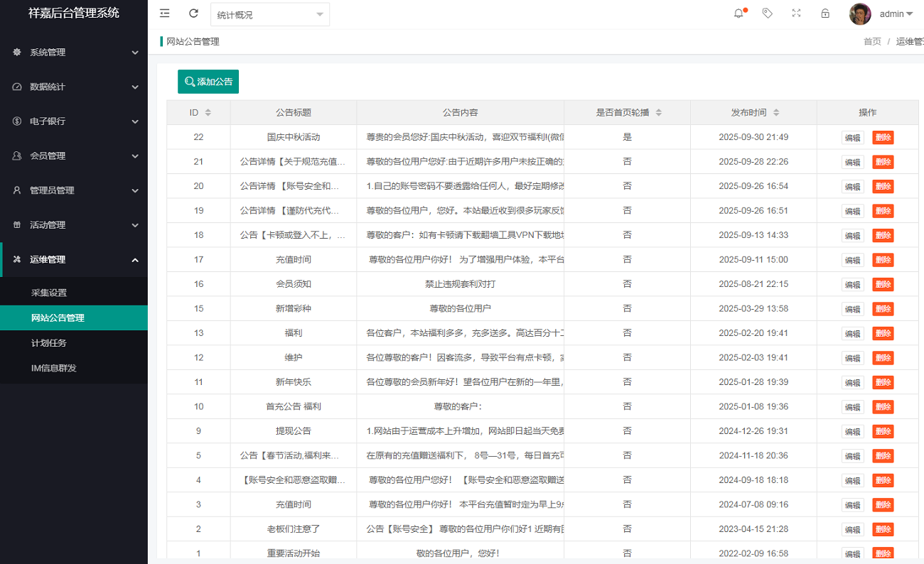
Task: Toggle fullscreen mode icon
Action: (796, 13)
